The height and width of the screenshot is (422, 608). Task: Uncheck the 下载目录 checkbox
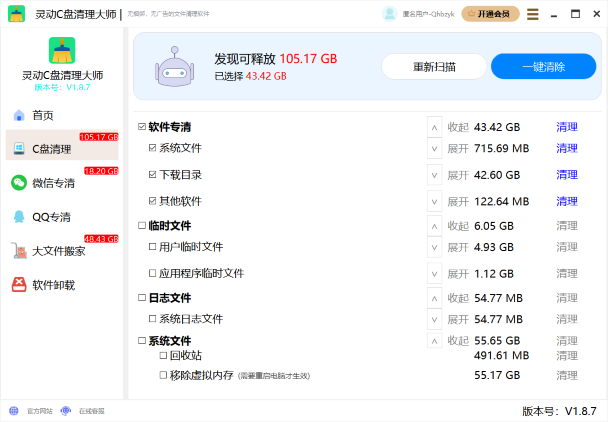point(152,175)
